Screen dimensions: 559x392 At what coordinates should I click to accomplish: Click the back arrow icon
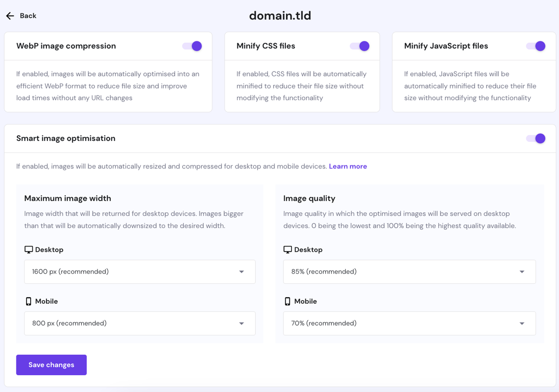(x=10, y=15)
